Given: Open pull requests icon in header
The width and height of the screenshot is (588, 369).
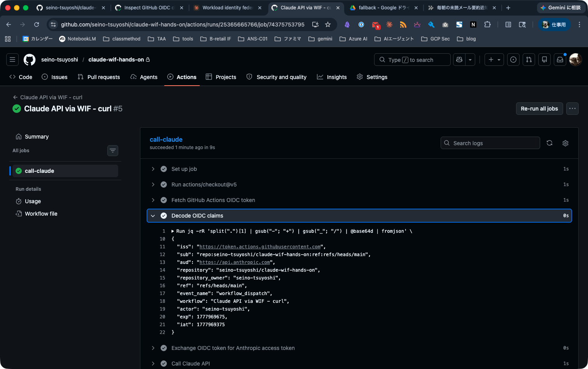Looking at the screenshot, I should [529, 60].
